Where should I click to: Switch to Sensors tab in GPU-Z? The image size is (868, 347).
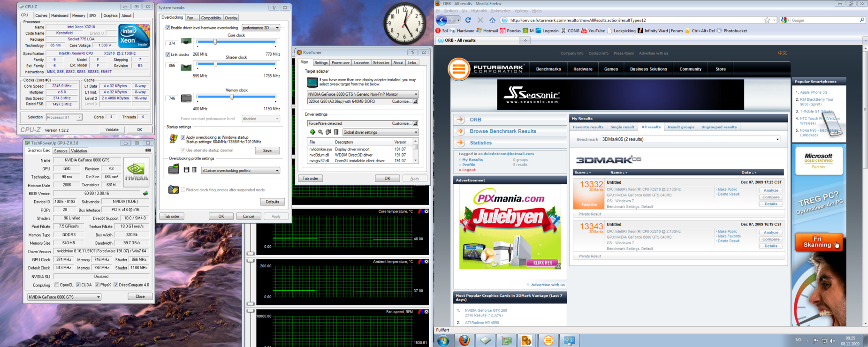coord(61,151)
